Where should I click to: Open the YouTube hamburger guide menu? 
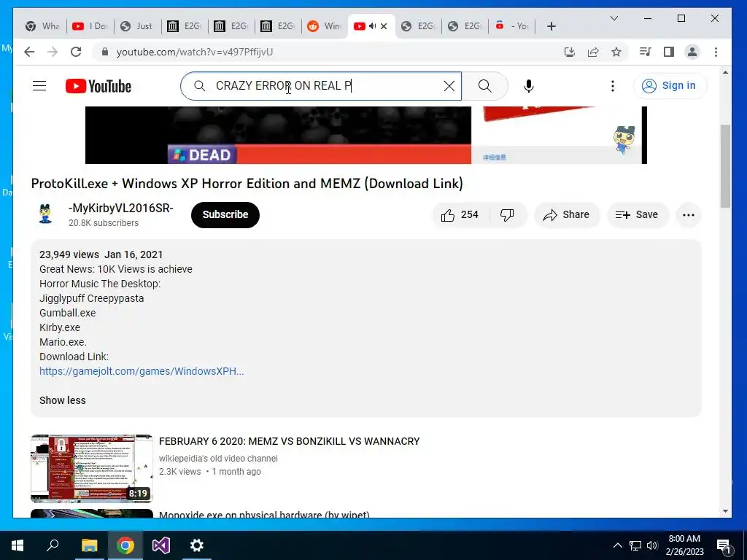pos(39,86)
